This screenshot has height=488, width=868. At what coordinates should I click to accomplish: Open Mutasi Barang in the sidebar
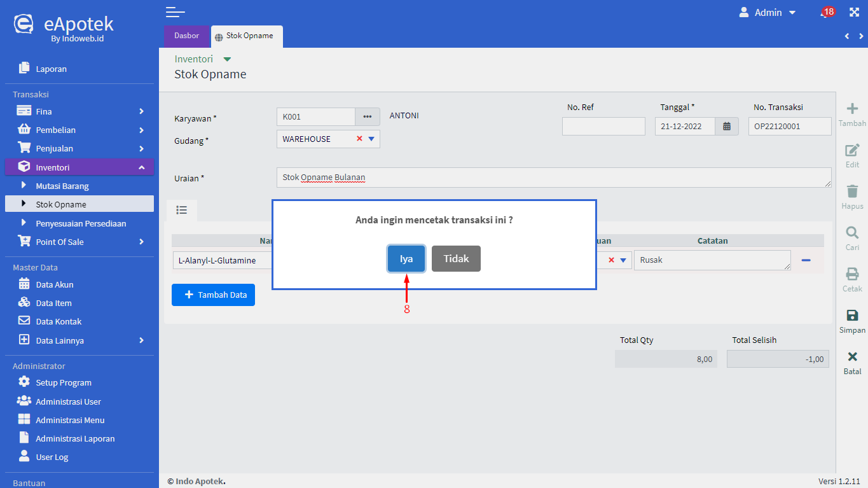[62, 186]
